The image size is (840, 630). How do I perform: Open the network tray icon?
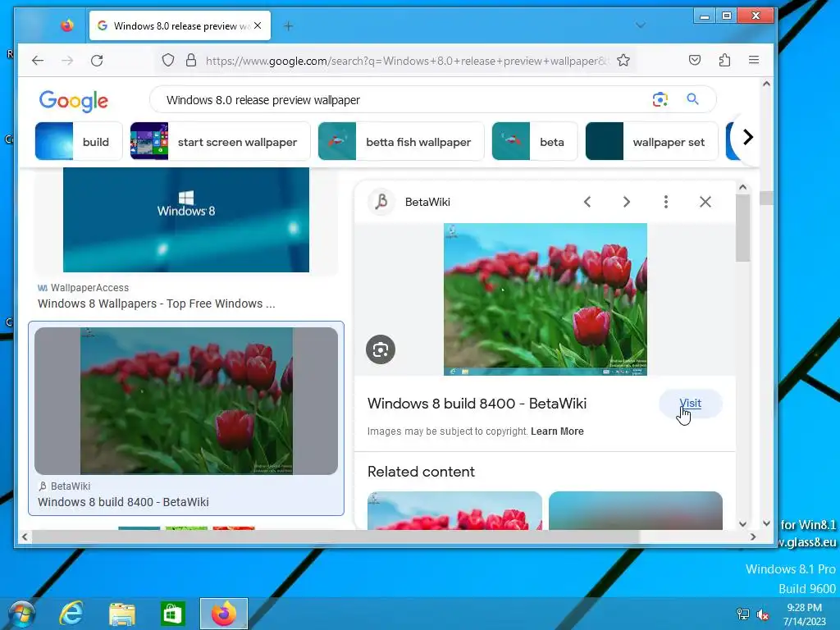pyautogui.click(x=743, y=614)
